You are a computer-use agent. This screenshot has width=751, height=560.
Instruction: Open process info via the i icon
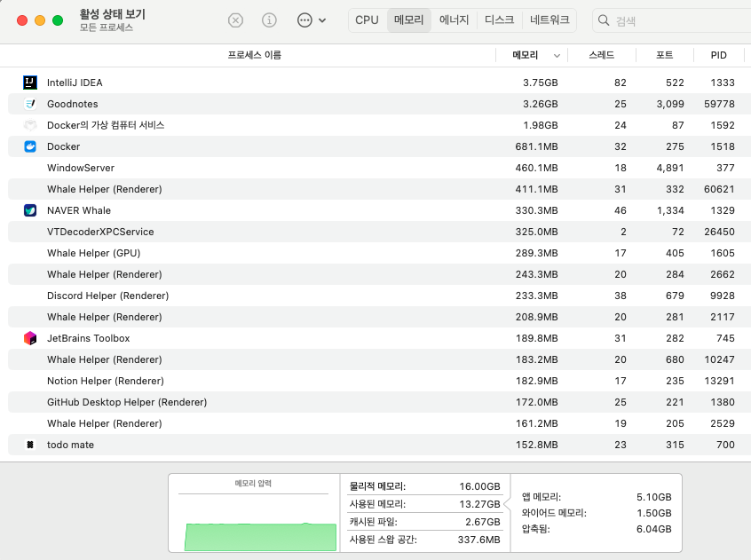[269, 20]
